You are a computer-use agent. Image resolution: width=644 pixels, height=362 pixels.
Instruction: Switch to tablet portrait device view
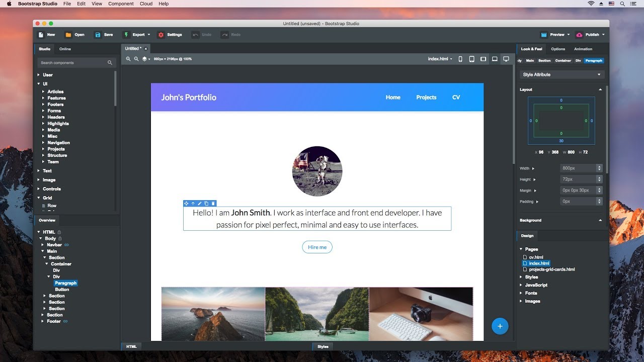pos(471,59)
